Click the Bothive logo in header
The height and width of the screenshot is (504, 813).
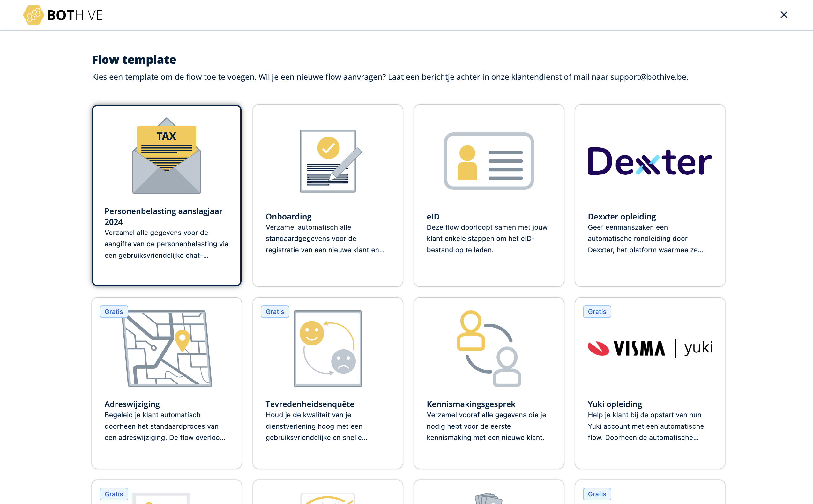click(x=63, y=15)
